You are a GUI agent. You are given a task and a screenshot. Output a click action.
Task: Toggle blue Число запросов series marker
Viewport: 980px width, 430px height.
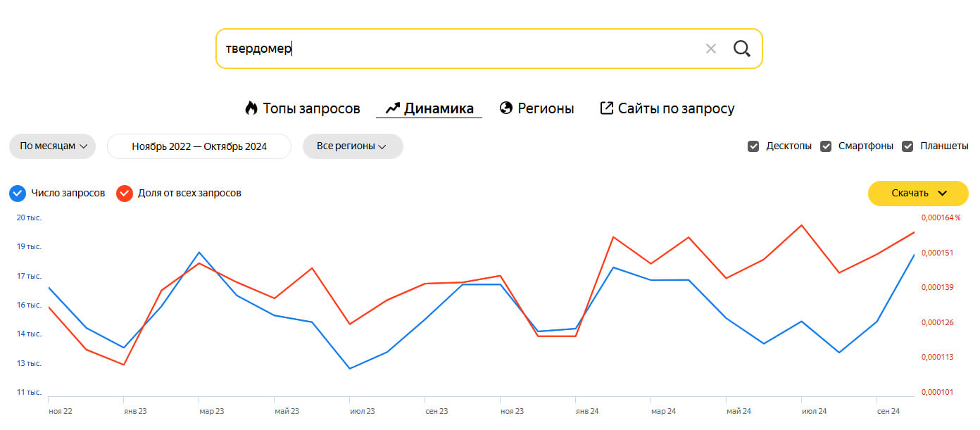(x=18, y=193)
